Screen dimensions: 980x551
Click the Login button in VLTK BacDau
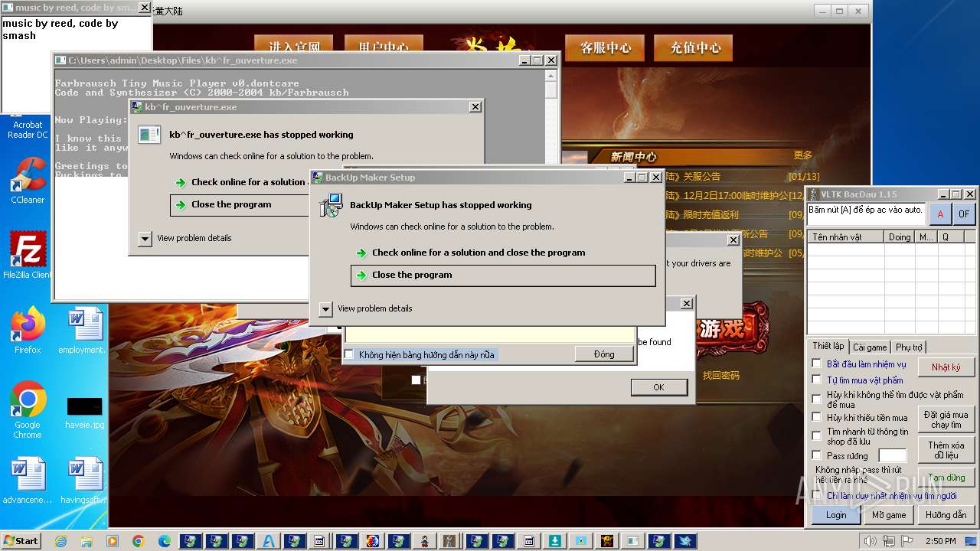(836, 515)
